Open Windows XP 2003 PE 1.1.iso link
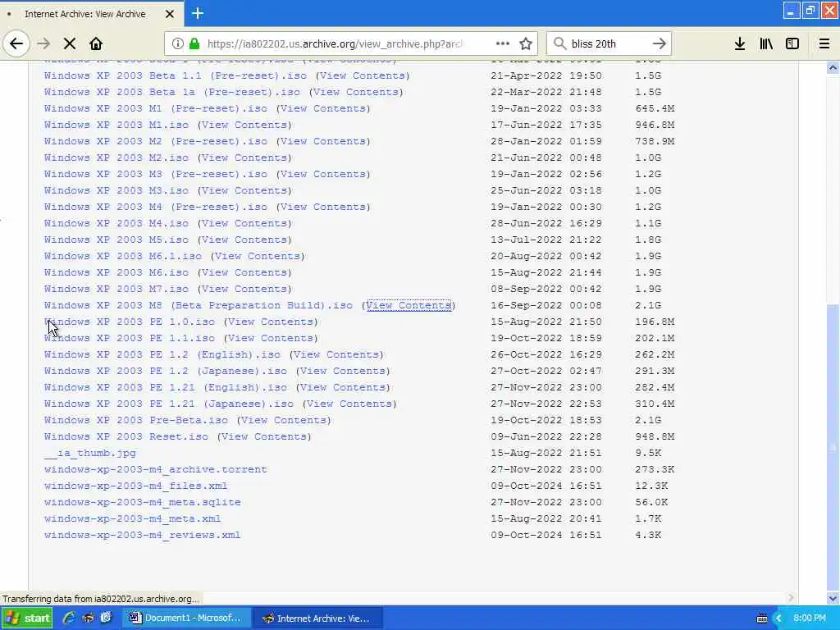 129,338
